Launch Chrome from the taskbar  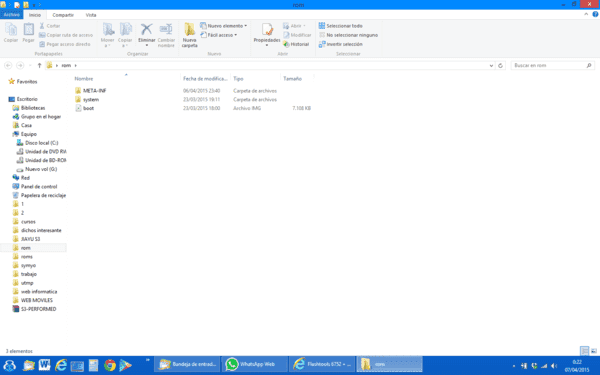point(110,365)
